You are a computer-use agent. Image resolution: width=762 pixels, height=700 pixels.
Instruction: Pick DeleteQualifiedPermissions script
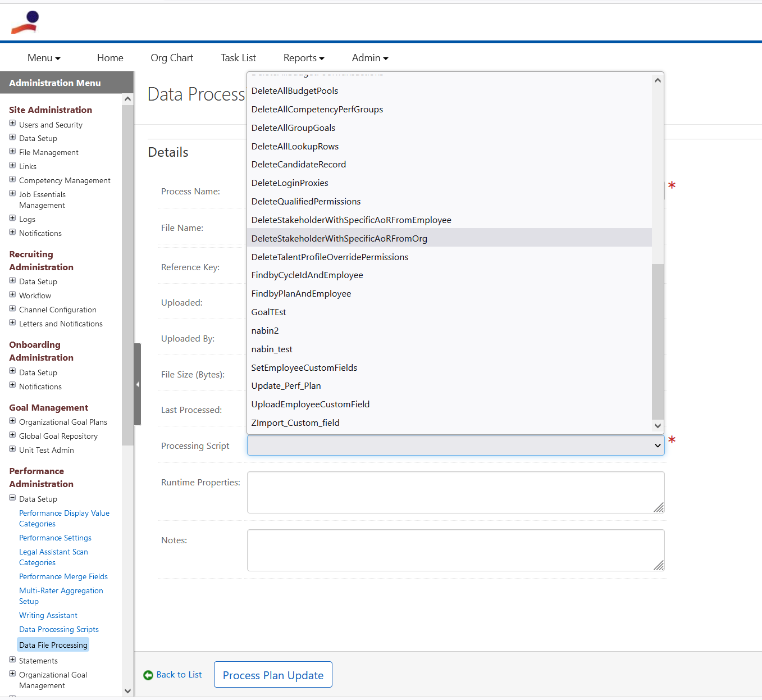449,202
